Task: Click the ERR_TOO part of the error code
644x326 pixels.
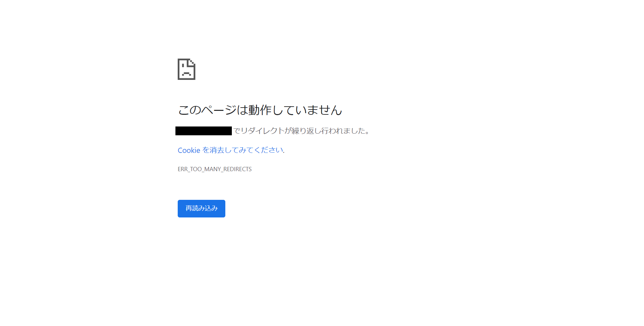Action: click(190, 169)
